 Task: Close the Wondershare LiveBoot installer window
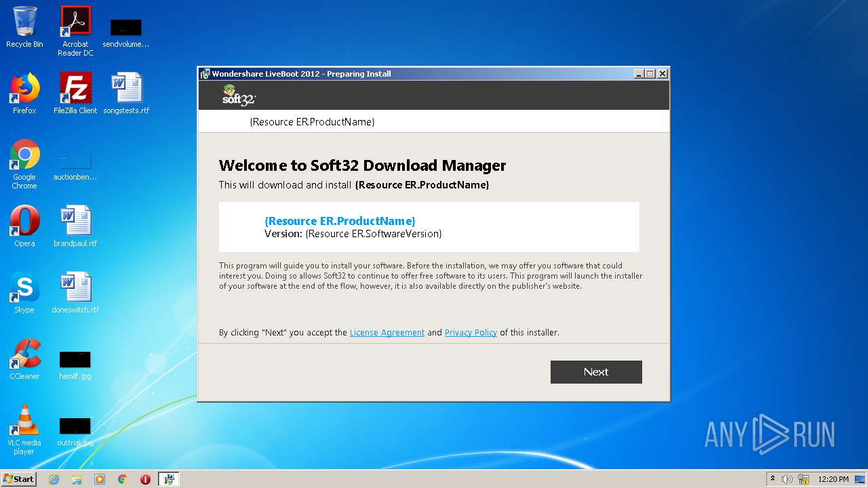click(663, 74)
